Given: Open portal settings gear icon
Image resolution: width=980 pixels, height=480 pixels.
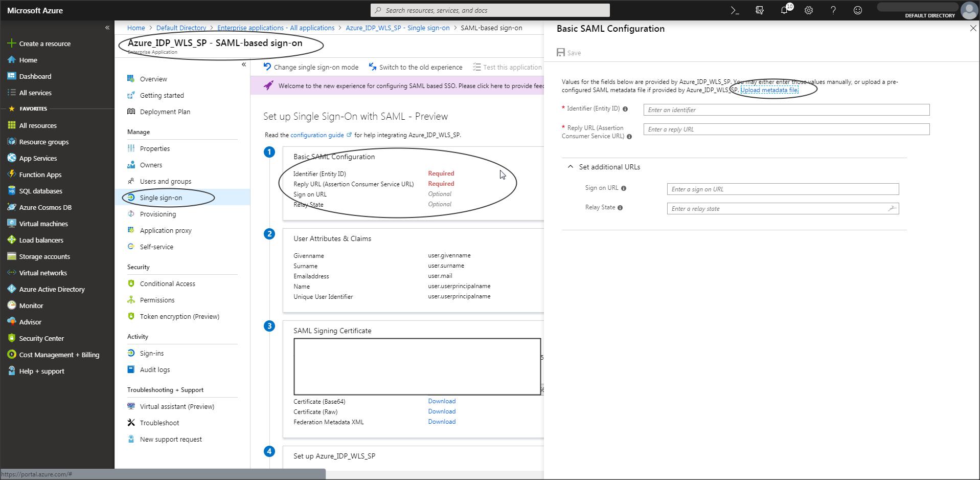Looking at the screenshot, I should pos(809,10).
